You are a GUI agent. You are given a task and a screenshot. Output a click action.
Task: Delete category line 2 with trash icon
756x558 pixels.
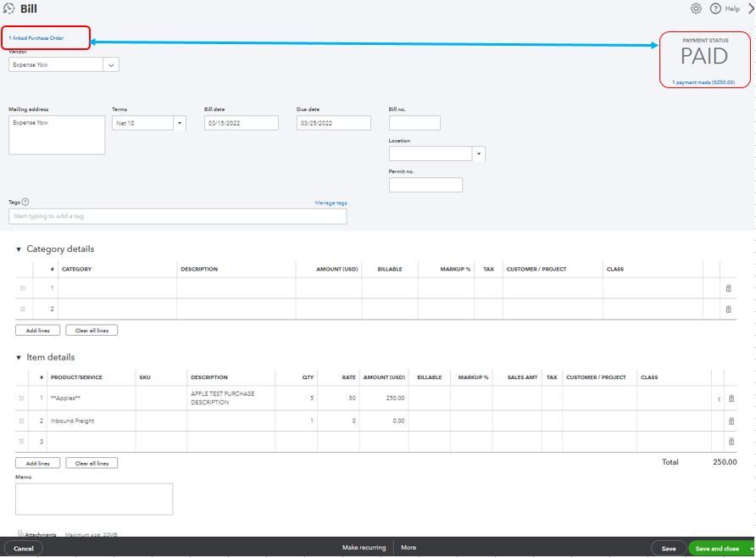[728, 310]
